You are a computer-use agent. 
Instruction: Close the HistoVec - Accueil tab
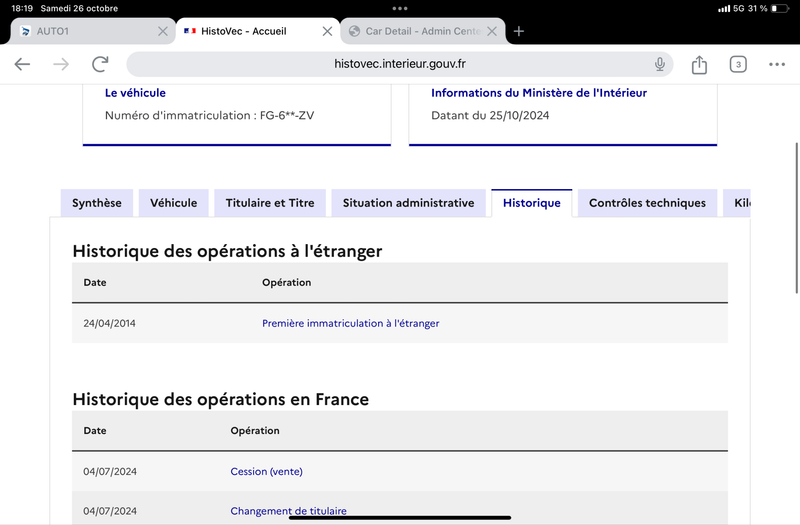(328, 31)
